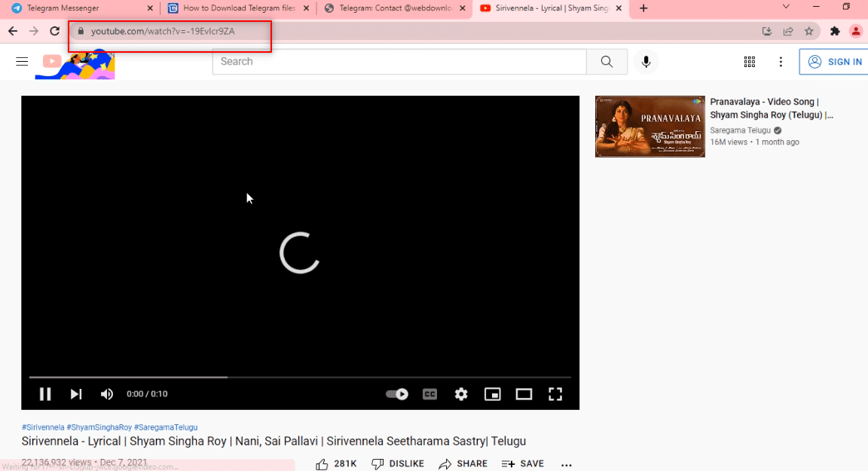This screenshot has width=868, height=471.
Task: Open the Sirivennela Lyrical video tab
Action: click(549, 10)
